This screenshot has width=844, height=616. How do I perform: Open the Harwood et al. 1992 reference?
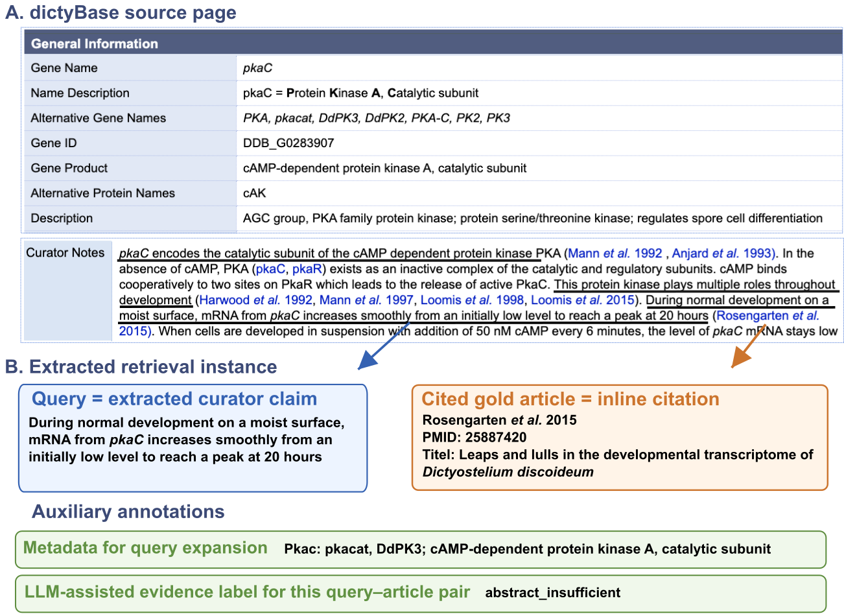(x=256, y=300)
